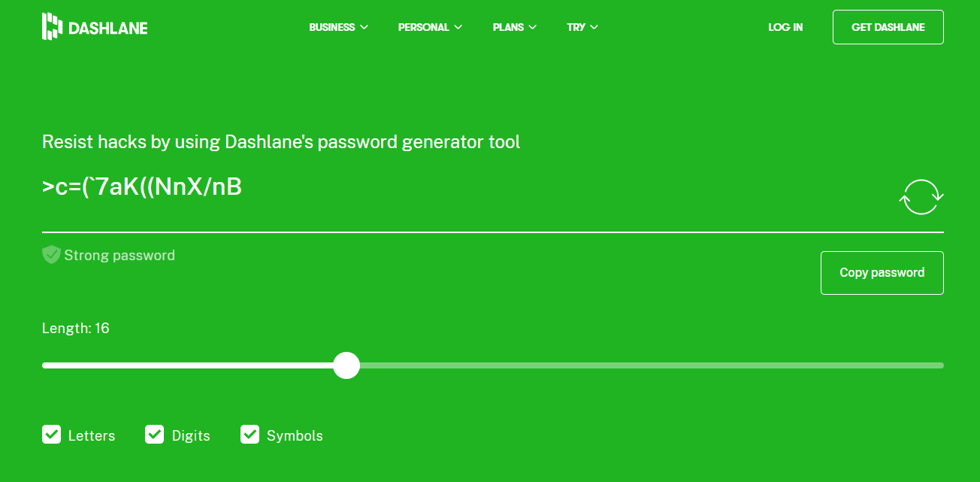This screenshot has width=980, height=482.
Task: Click the Get Dashlane button
Action: [x=888, y=27]
